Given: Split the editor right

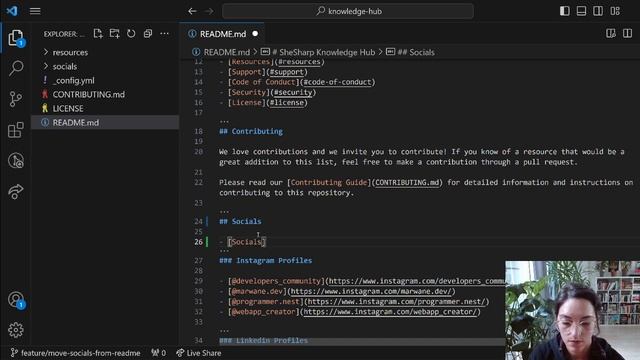Looking at the screenshot, I should click(627, 33).
